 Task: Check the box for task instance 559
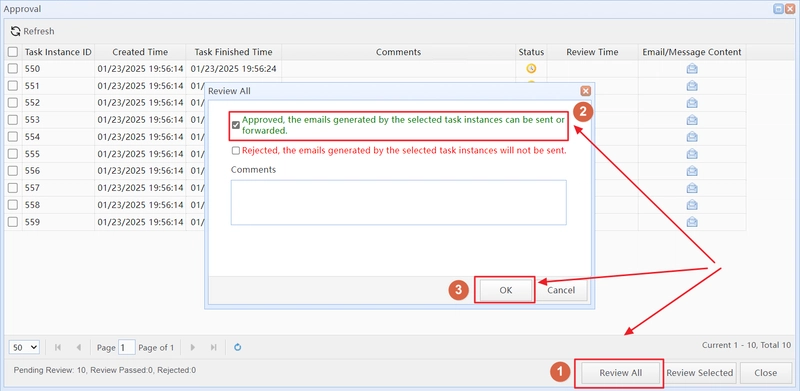click(13, 222)
